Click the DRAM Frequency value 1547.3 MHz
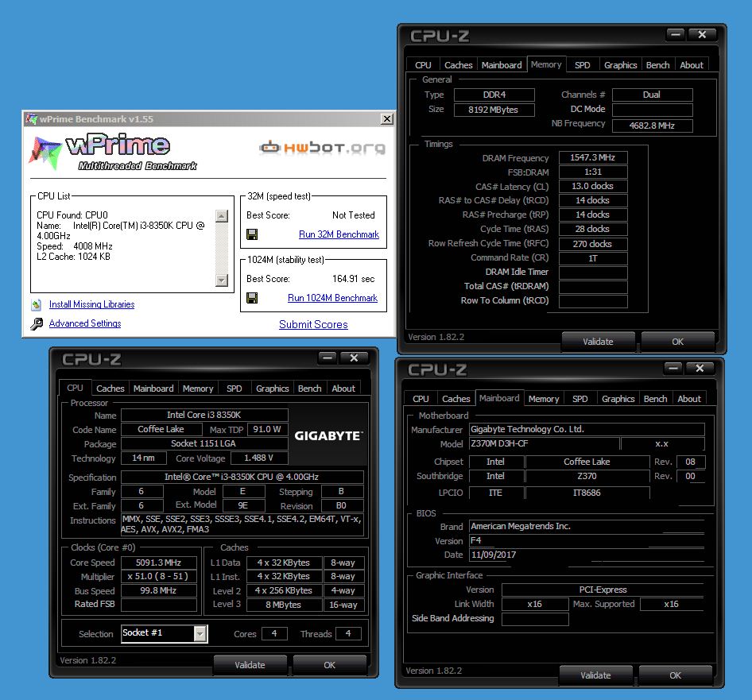The height and width of the screenshot is (700, 752). (593, 158)
